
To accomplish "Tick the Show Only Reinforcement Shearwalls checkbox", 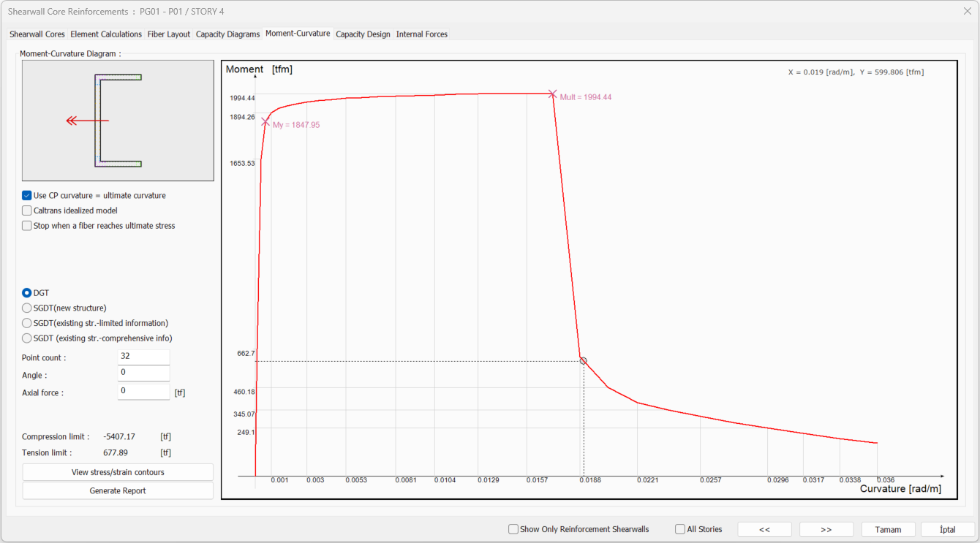I will coord(513,529).
